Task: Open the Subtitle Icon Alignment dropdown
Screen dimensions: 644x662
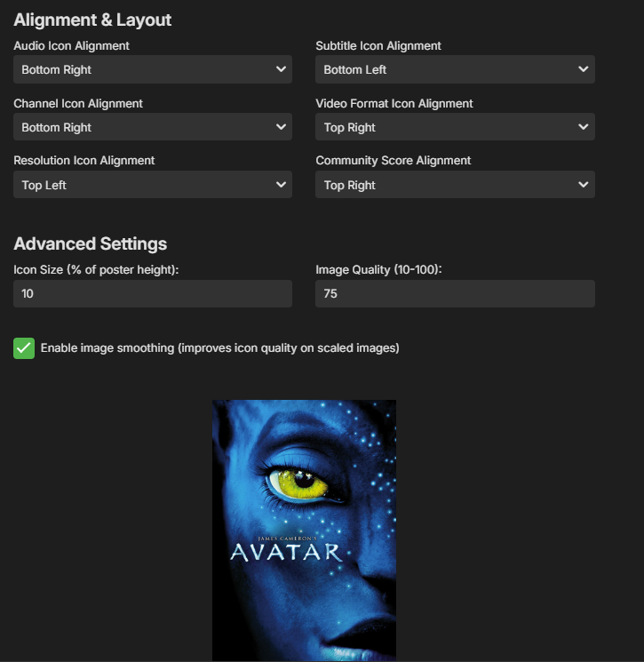Action: [x=455, y=69]
